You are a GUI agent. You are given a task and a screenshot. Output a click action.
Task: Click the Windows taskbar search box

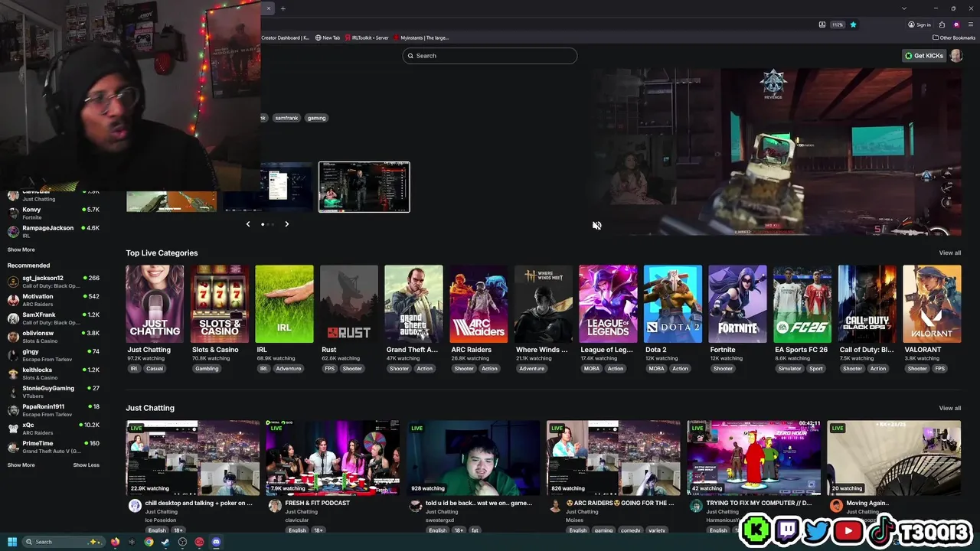[64, 542]
